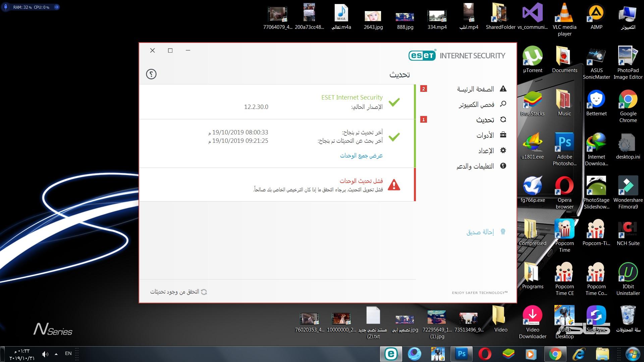Open the SideSync desktop icon
This screenshot has width=644, height=362.
point(596,319)
